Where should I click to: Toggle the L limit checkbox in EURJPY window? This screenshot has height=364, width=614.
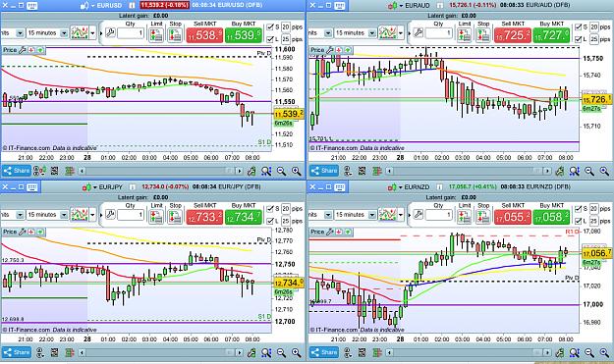270,221
